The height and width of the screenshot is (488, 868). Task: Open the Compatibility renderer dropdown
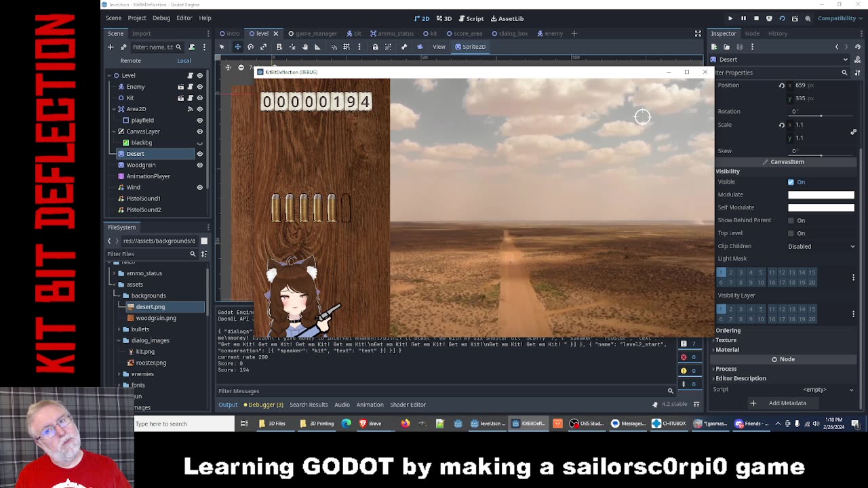point(840,18)
